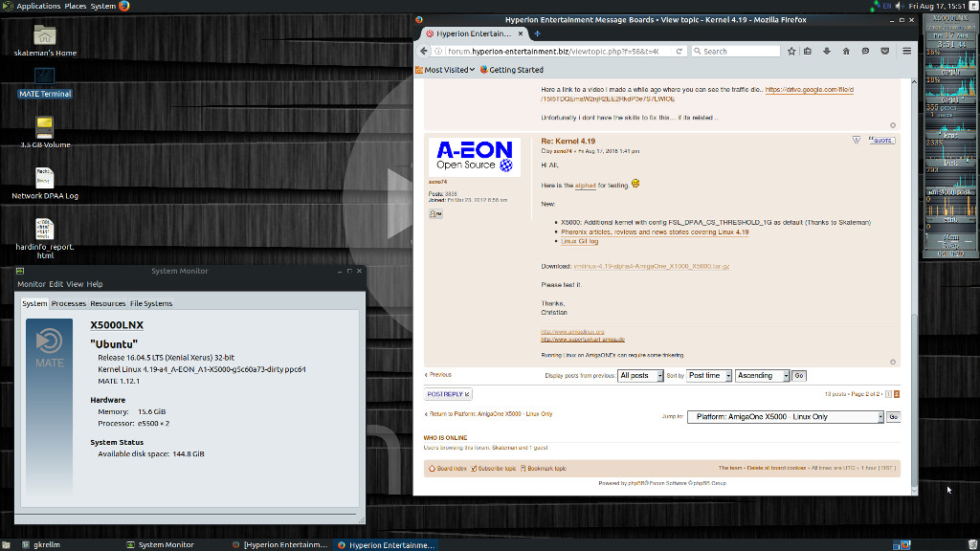Go to Firefox home page icon

tap(846, 52)
